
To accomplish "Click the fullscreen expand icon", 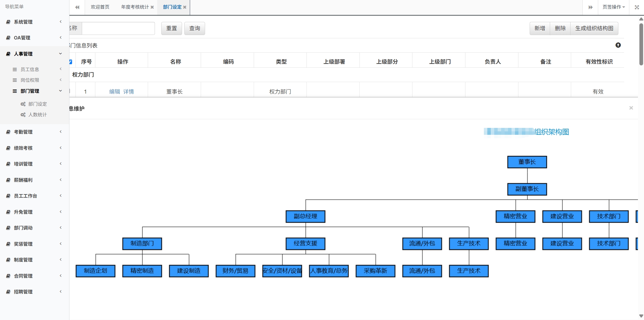I will [x=637, y=7].
